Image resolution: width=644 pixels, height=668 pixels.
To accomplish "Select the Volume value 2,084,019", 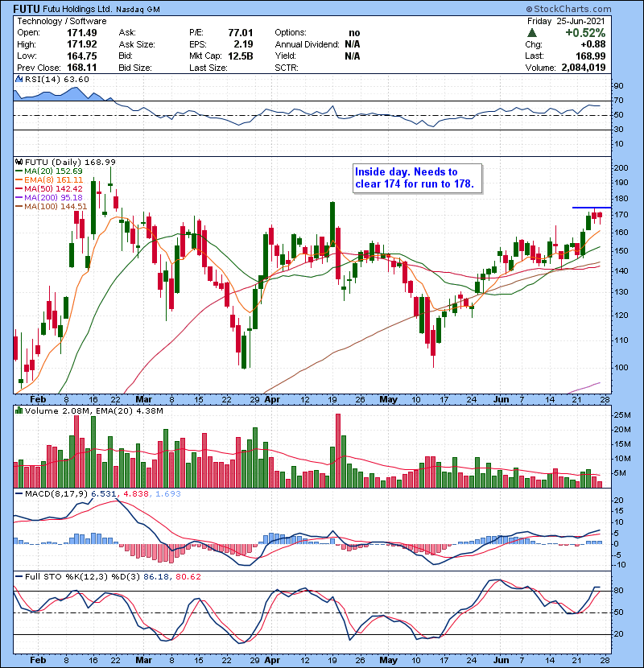I will tap(584, 68).
